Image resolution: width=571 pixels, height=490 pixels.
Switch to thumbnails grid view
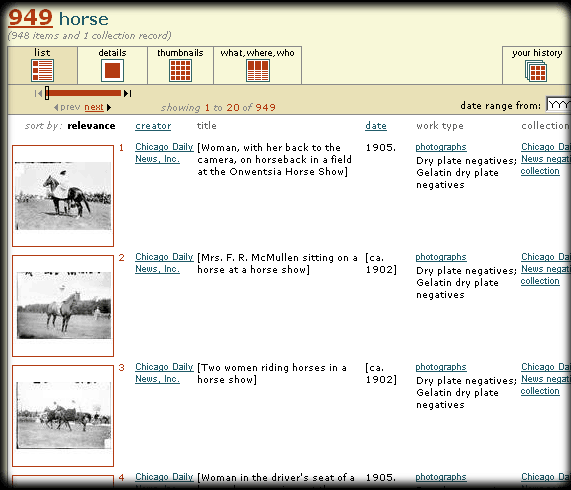tap(180, 70)
